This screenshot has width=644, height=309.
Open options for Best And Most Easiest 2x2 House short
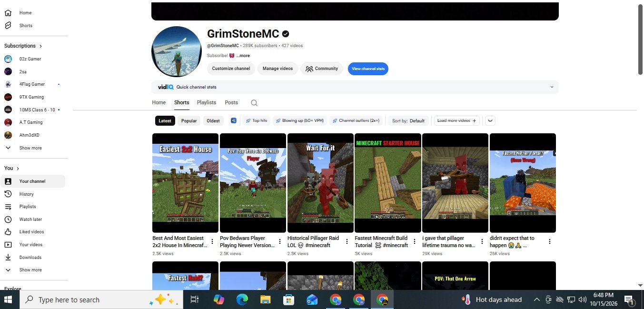coord(212,241)
